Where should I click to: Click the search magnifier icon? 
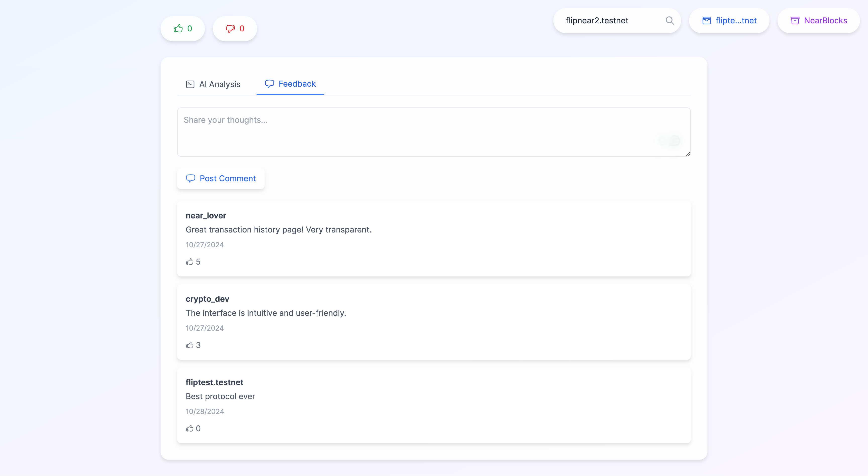(669, 21)
